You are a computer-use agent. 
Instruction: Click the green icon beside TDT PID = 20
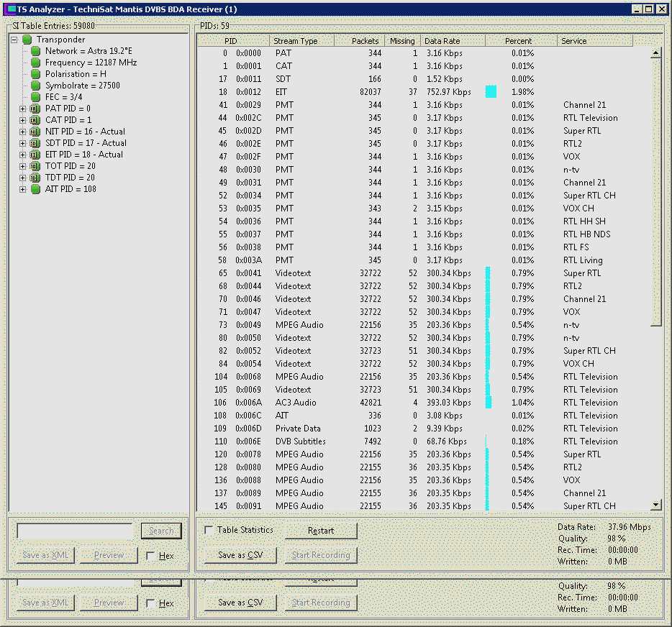35,178
